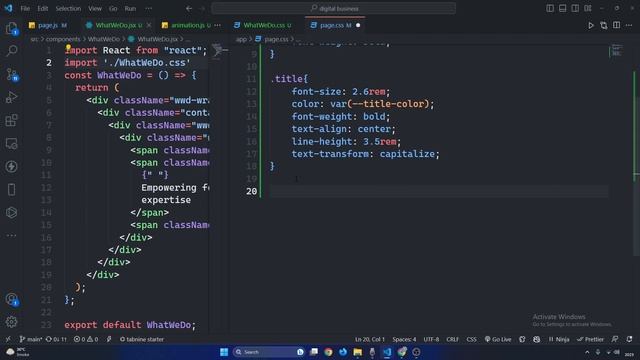640x360 pixels.
Task: Switch to the page.js tab
Action: pyautogui.click(x=48, y=25)
